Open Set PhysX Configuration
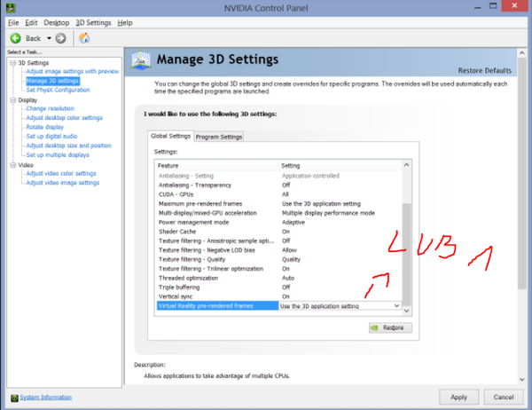532x410 pixels. click(58, 90)
